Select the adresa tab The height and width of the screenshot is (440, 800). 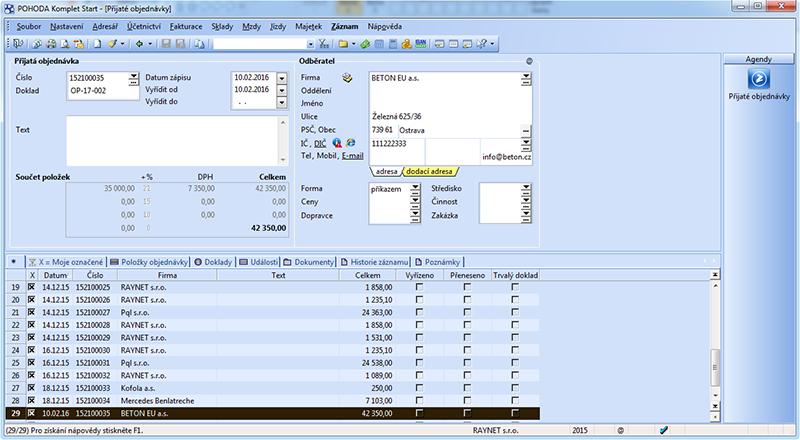click(386, 172)
